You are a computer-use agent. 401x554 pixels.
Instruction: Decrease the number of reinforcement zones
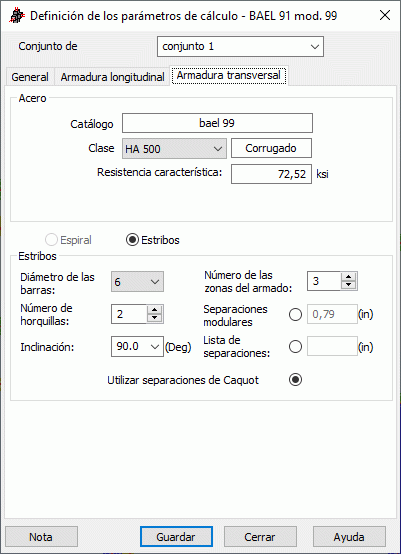[349, 285]
